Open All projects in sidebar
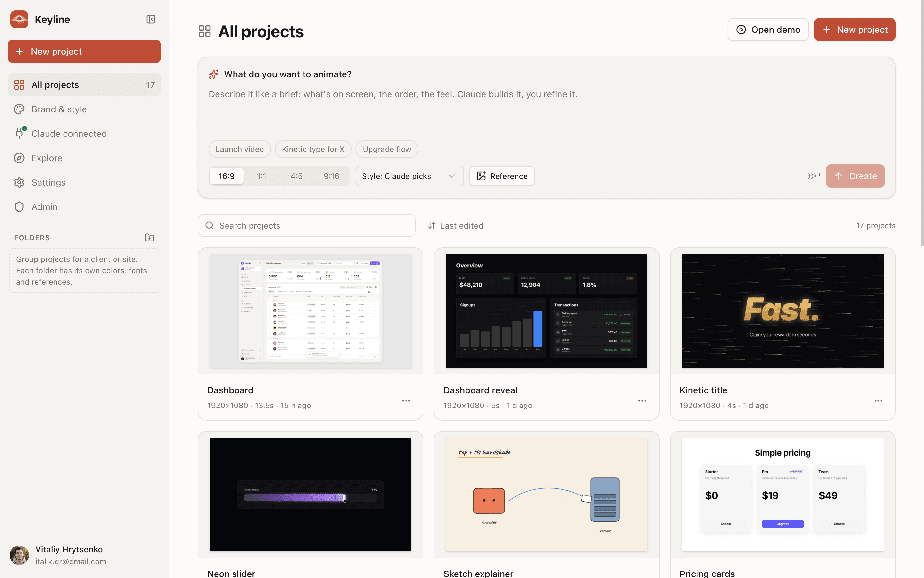924x578 pixels. click(x=84, y=85)
